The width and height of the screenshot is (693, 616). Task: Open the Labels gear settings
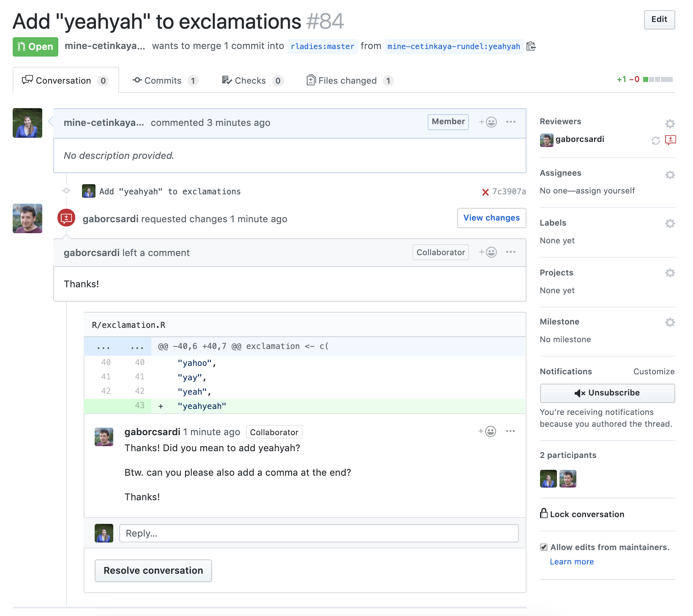(x=670, y=224)
